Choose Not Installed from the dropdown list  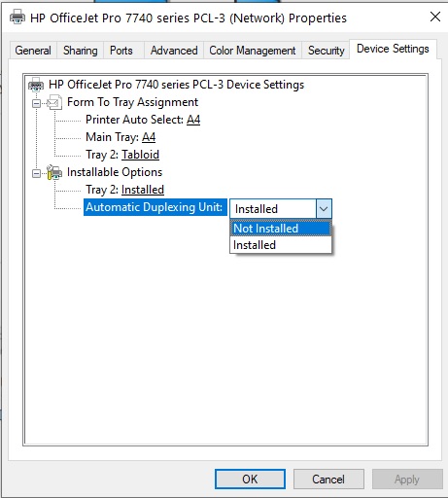[281, 229]
